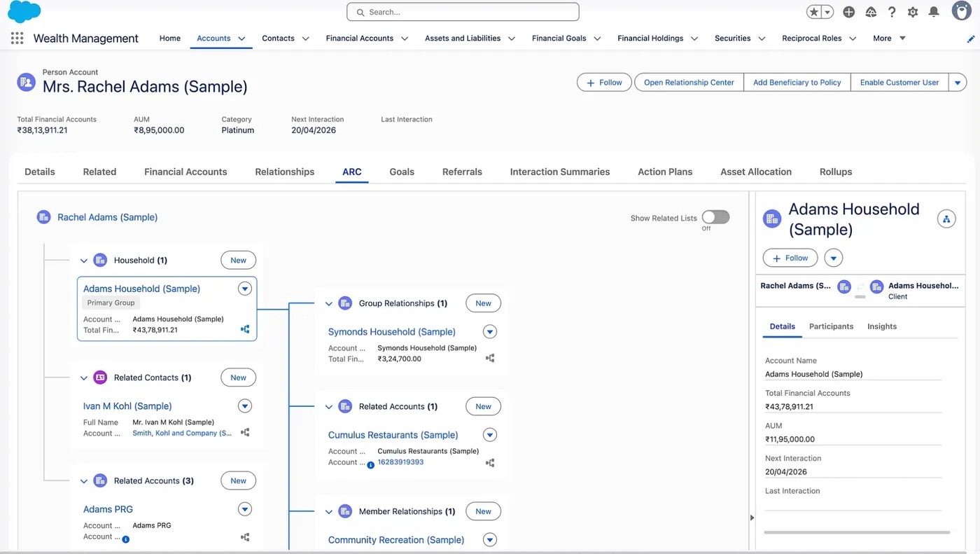Image resolution: width=980 pixels, height=554 pixels.
Task: Collapse the Household section chevron
Action: tap(84, 261)
